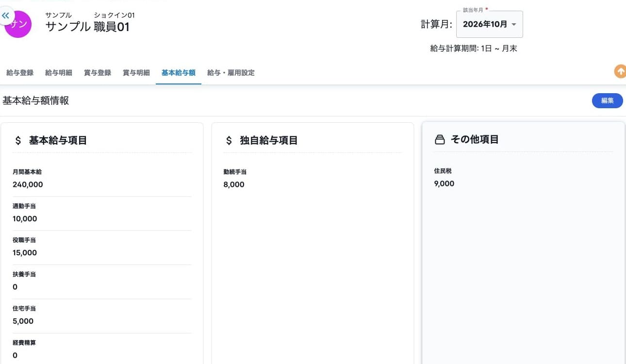Click the 扶養手当 label
This screenshot has width=626, height=364.
click(24, 274)
